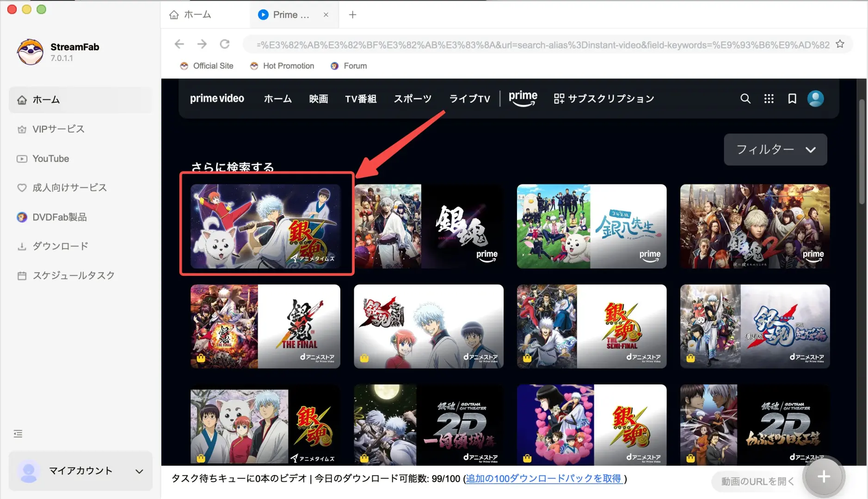Open the Official Site bookmark
Viewport: 868px width, 499px height.
(x=207, y=66)
